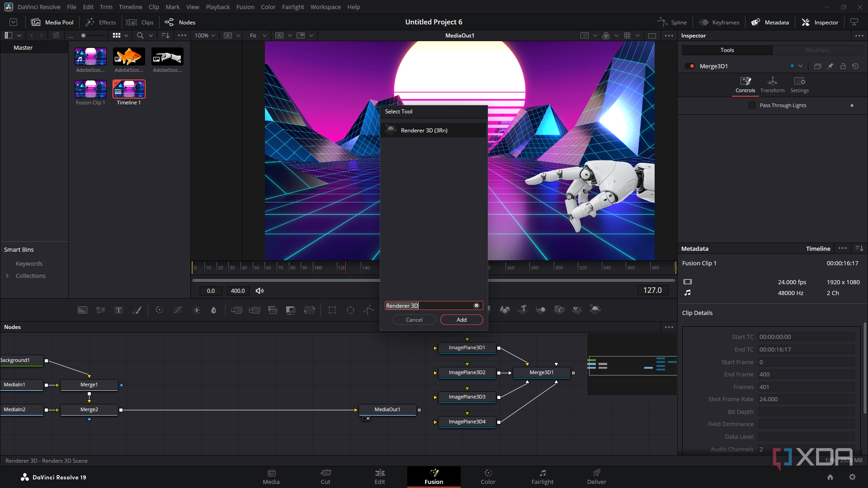Open the 100% zoom dropdown
868x488 pixels.
(x=205, y=35)
